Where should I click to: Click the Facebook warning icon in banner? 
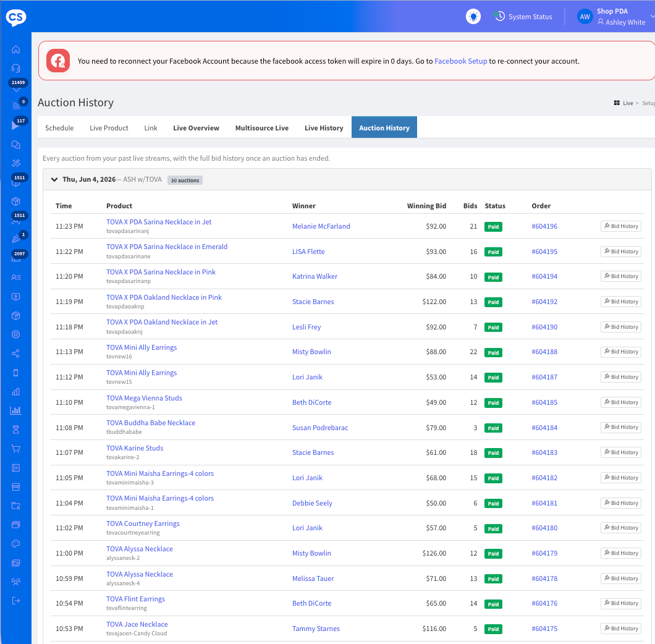[58, 61]
